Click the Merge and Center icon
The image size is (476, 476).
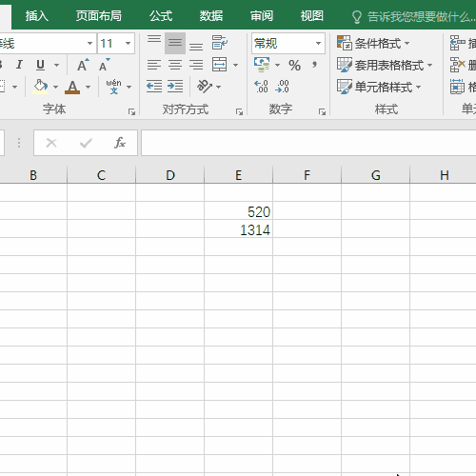click(x=219, y=65)
